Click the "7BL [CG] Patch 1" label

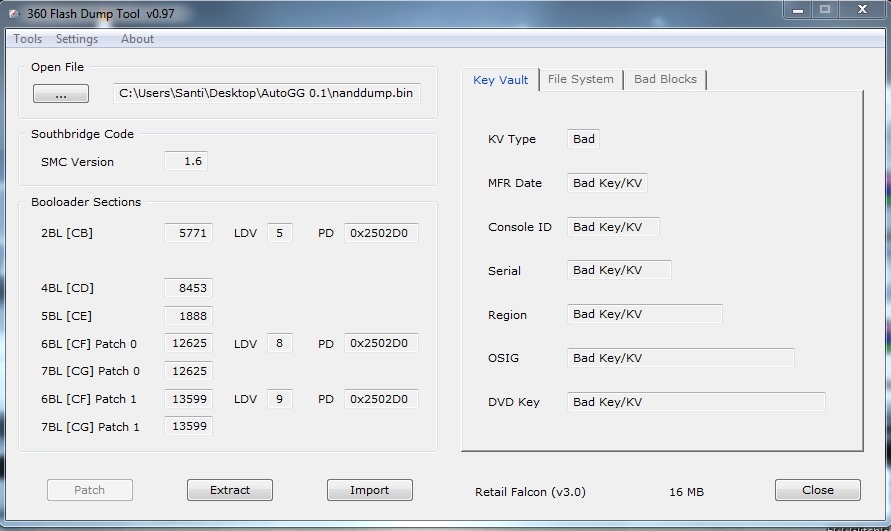click(x=90, y=427)
